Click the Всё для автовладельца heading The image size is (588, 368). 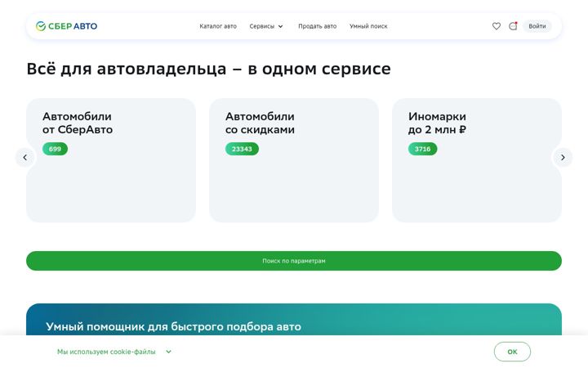pyautogui.click(x=208, y=69)
